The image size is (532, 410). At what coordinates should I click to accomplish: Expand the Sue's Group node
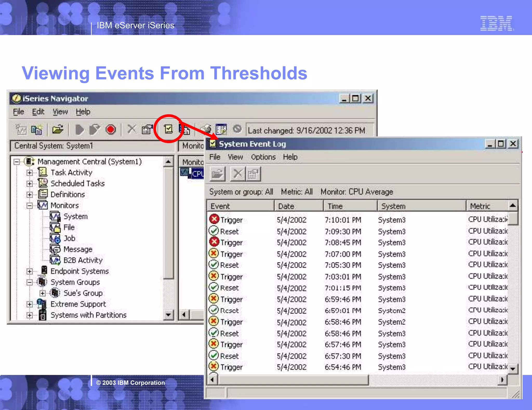[43, 293]
